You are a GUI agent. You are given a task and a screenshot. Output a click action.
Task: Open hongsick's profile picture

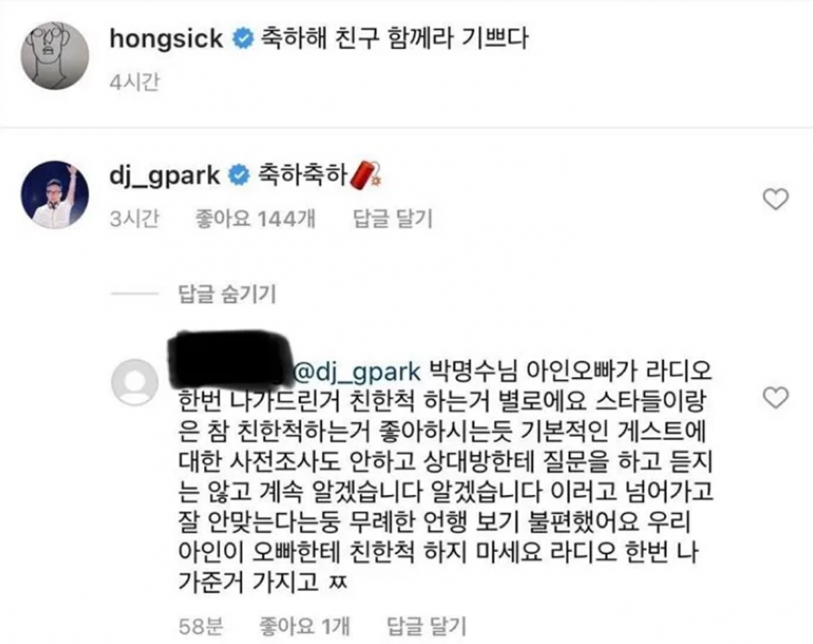pos(54,55)
